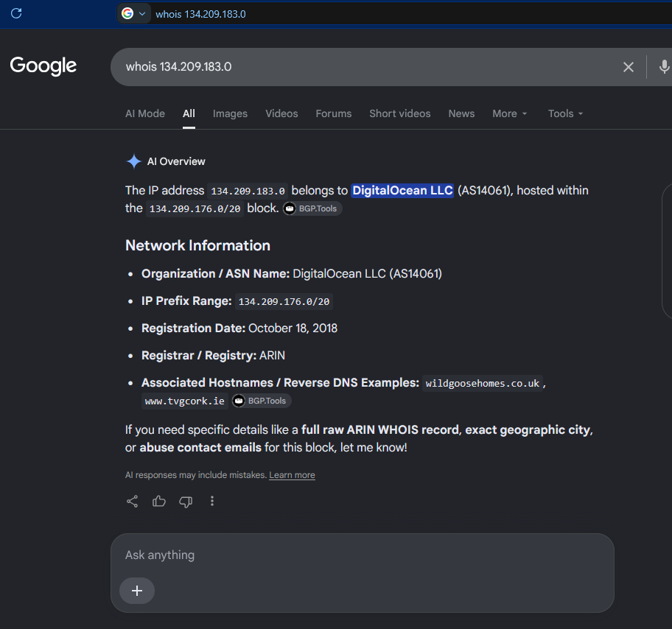Clear the search query with the X
The width and height of the screenshot is (672, 629).
pos(629,67)
